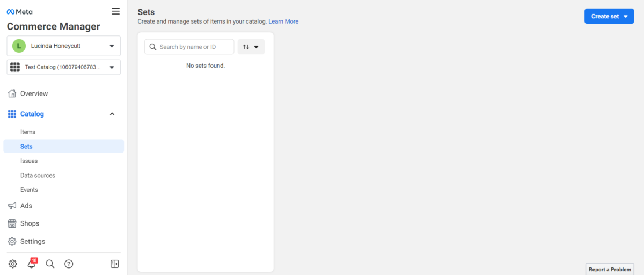Go to Items in Catalog menu
The image size is (644, 275).
pos(28,132)
